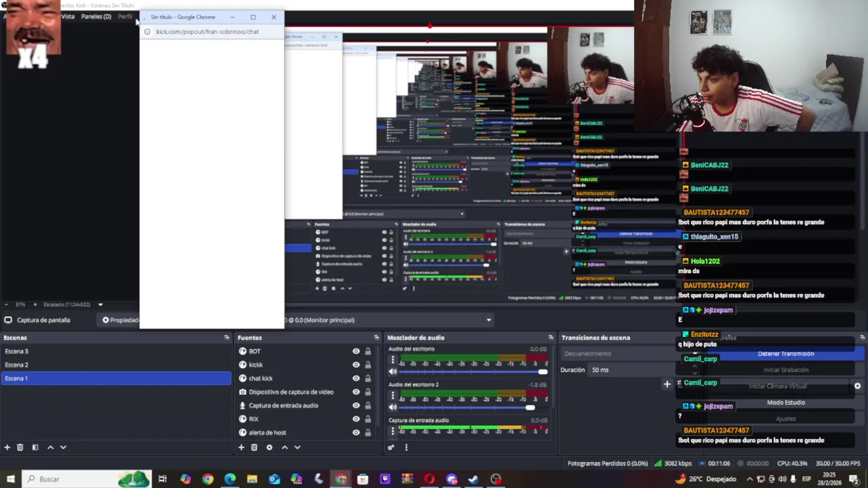
Task: Open Windows Start menu
Action: [11, 479]
